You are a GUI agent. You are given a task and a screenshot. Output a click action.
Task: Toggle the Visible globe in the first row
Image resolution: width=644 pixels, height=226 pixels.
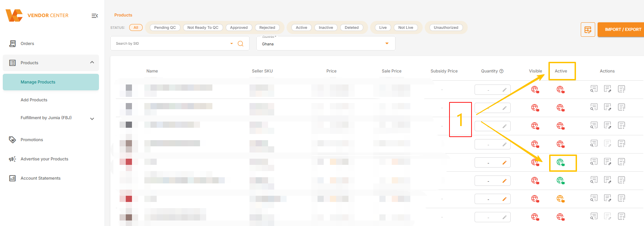(x=535, y=89)
